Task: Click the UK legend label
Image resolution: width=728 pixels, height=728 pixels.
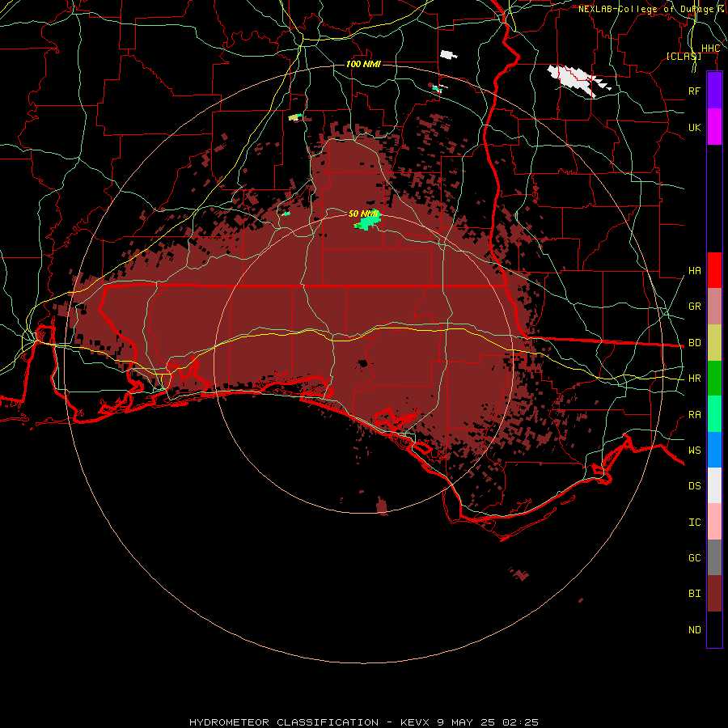Action: 694,127
